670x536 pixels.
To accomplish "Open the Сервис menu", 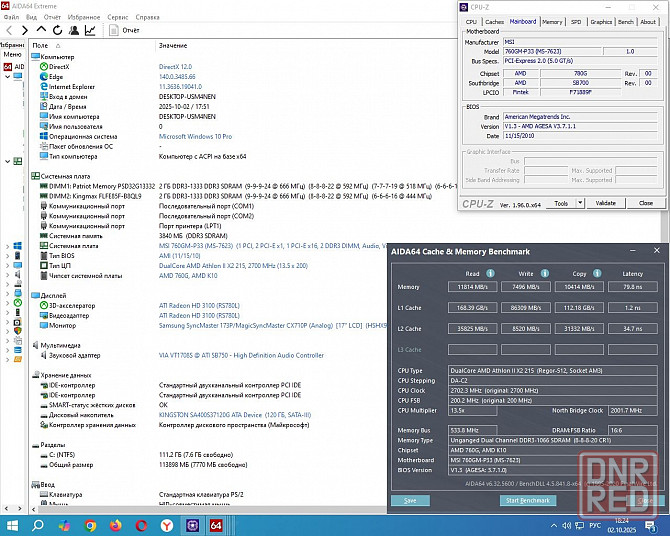I will (x=117, y=17).
